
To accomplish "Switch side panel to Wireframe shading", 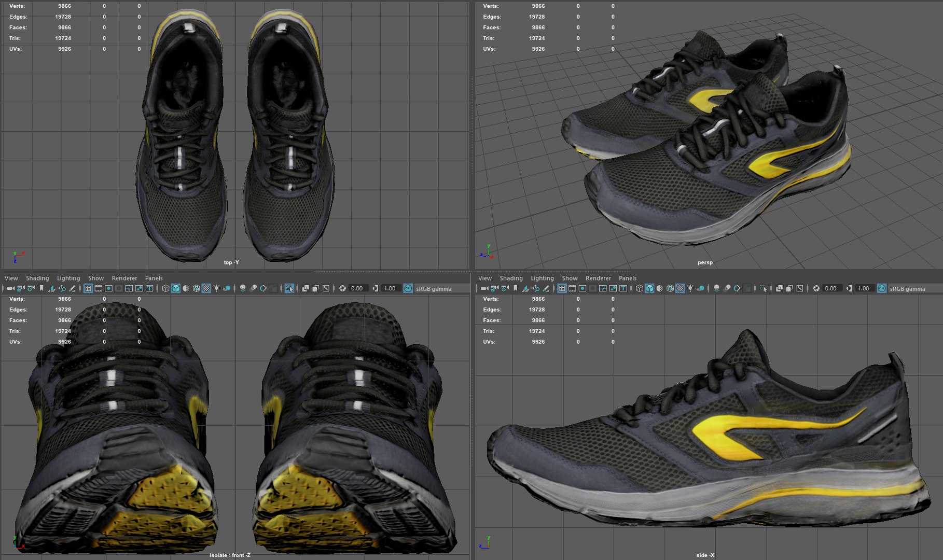I will click(x=640, y=288).
